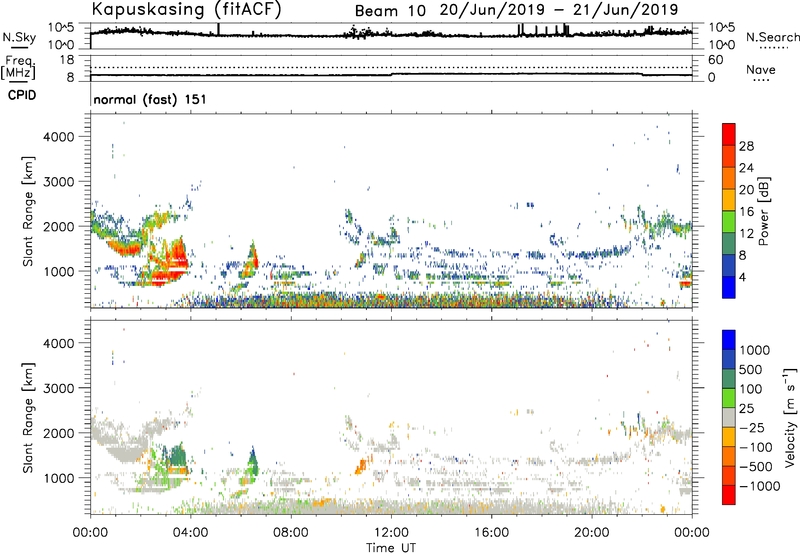Select the Beam 10 label

click(390, 11)
